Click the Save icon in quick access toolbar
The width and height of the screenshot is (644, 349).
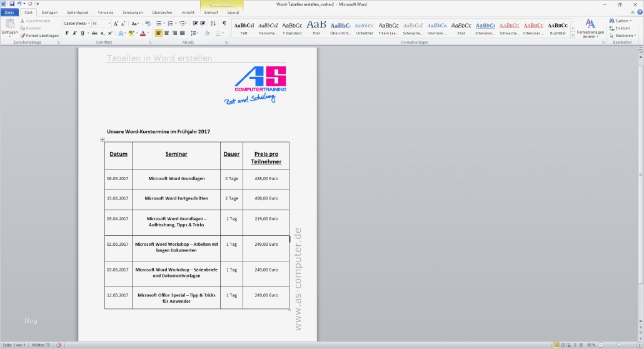point(12,4)
